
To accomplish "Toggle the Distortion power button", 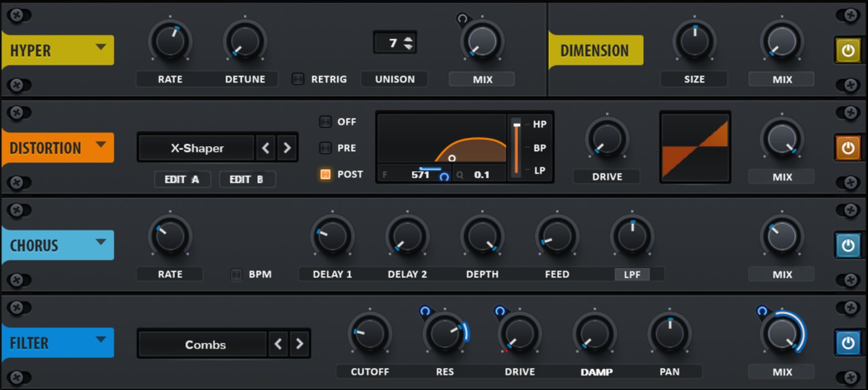I will click(847, 148).
